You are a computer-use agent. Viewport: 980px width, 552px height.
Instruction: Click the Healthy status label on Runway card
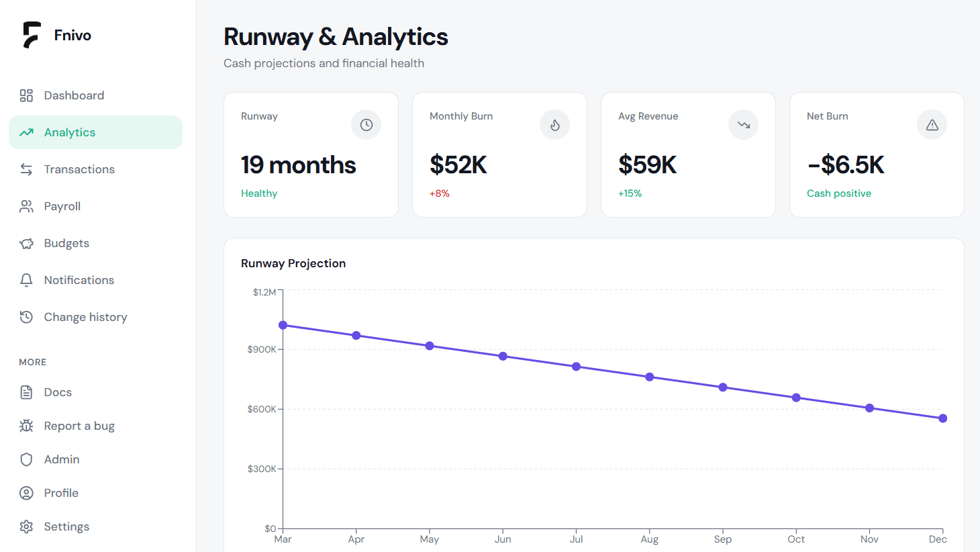(x=259, y=193)
